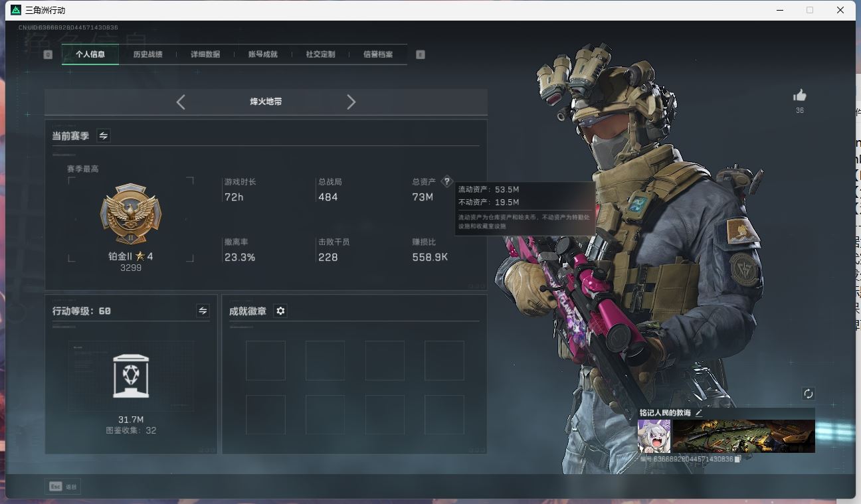Screen dimensions: 861x504
Task: Click the 铂金II rank badge emblem
Action: click(x=131, y=214)
